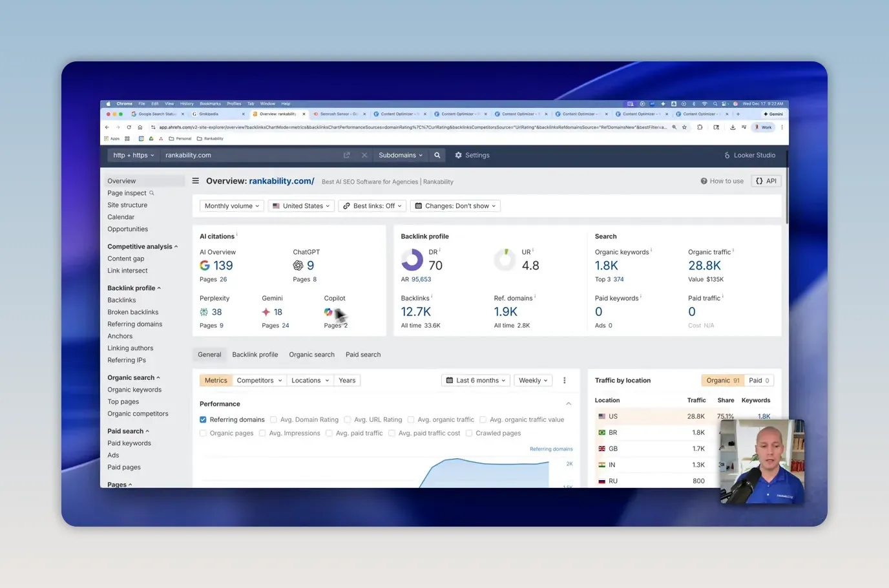This screenshot has width=889, height=588.
Task: Go back in Chrome browser
Action: click(107, 127)
